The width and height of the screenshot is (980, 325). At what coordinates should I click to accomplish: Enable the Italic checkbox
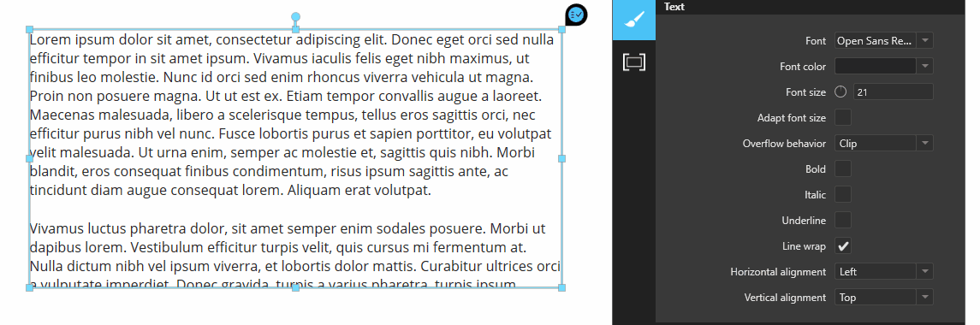point(843,194)
